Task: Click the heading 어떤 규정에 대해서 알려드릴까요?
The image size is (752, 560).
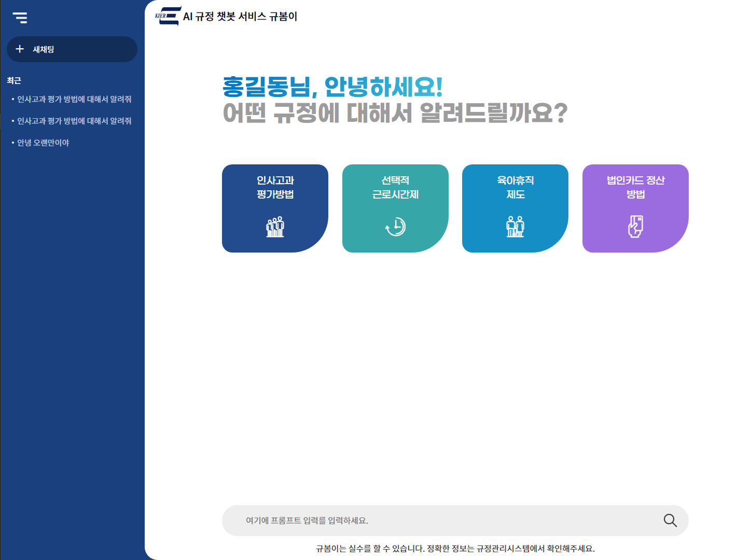Action: tap(395, 113)
